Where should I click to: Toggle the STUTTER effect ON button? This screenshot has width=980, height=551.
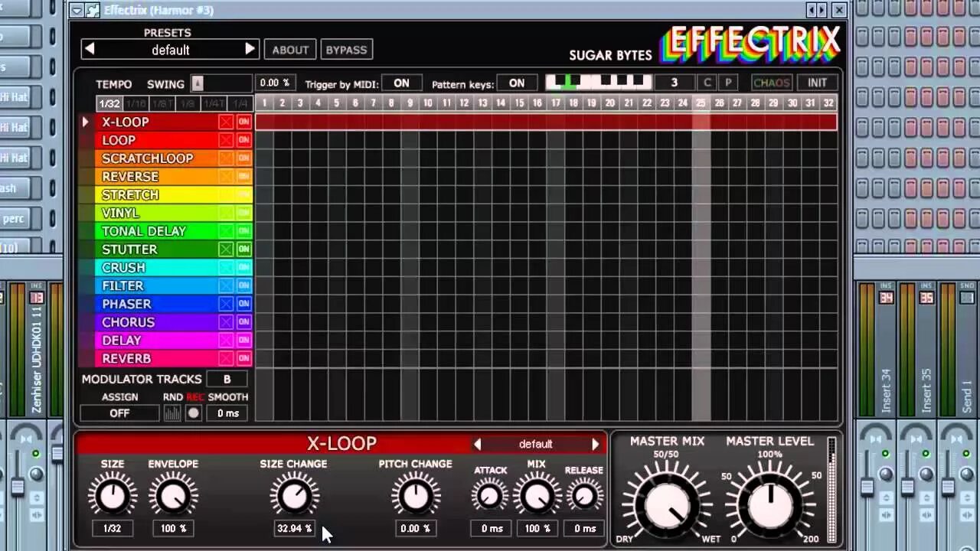(x=243, y=249)
